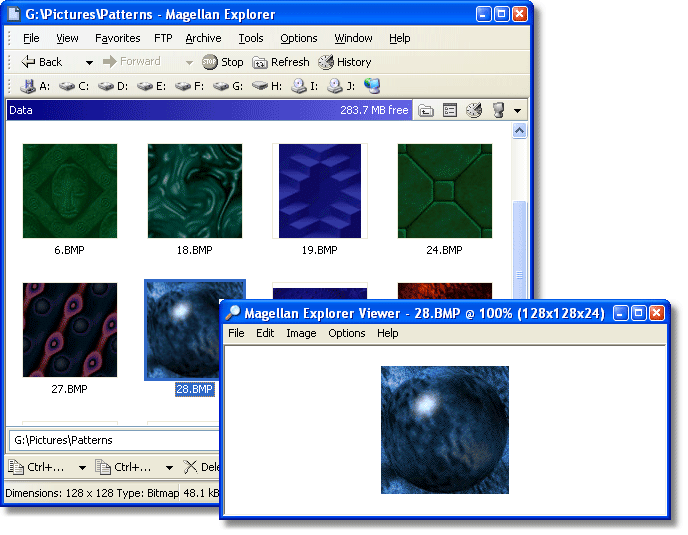Expand the first Ctrl+ copy button dropdown
The image size is (688, 535).
(82, 467)
